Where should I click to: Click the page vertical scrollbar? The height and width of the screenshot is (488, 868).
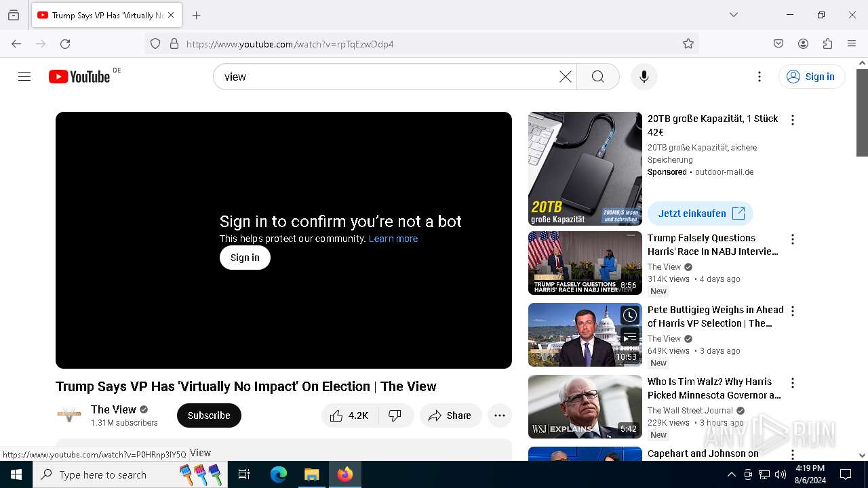pyautogui.click(x=862, y=113)
